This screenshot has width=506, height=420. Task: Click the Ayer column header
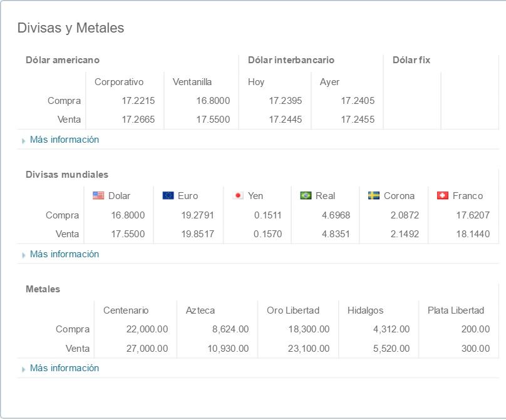click(328, 82)
